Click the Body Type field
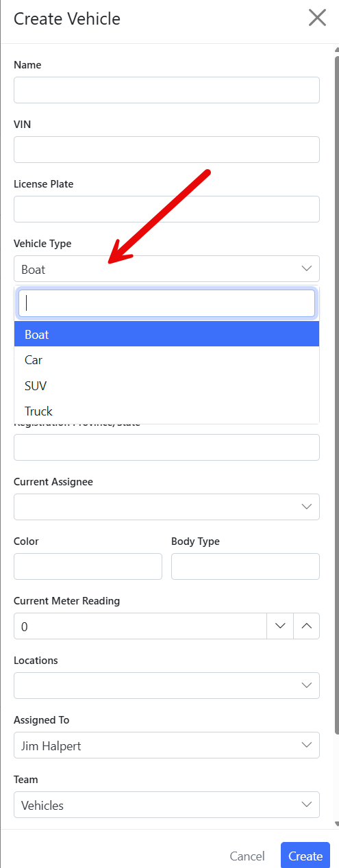 [245, 566]
